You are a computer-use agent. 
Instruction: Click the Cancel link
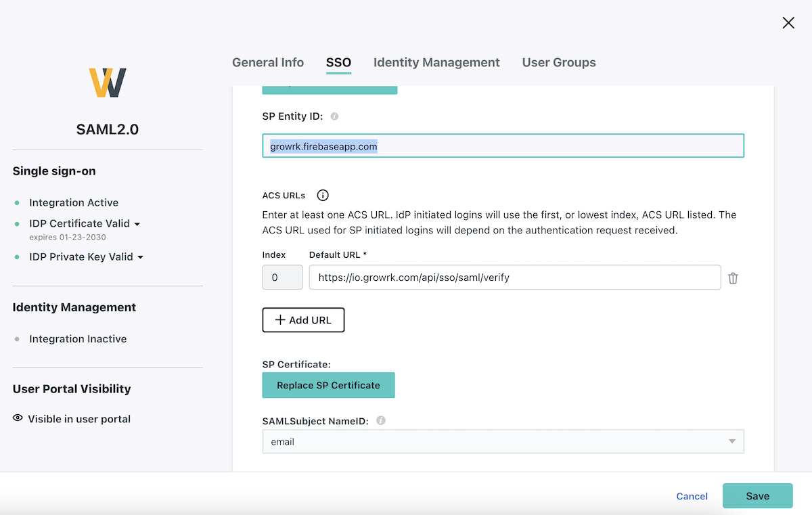(692, 496)
